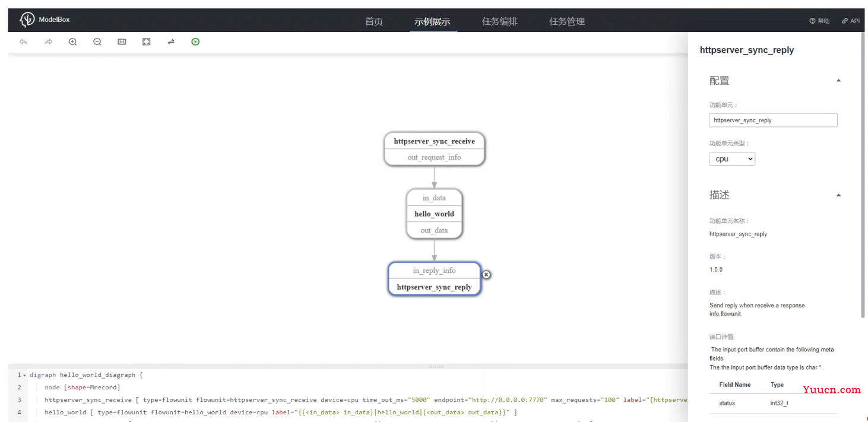The height and width of the screenshot is (422, 868).
Task: Edit the 功能单元 name field
Action: pyautogui.click(x=773, y=120)
